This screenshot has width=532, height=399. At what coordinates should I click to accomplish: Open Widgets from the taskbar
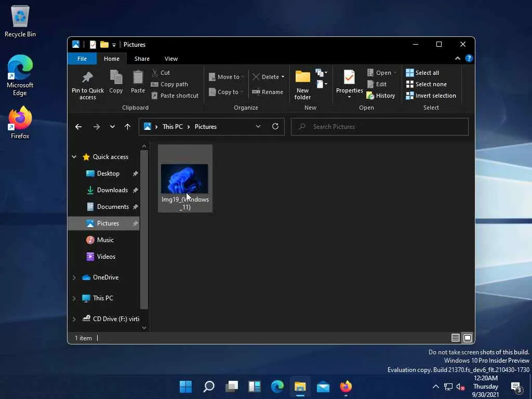pos(255,387)
